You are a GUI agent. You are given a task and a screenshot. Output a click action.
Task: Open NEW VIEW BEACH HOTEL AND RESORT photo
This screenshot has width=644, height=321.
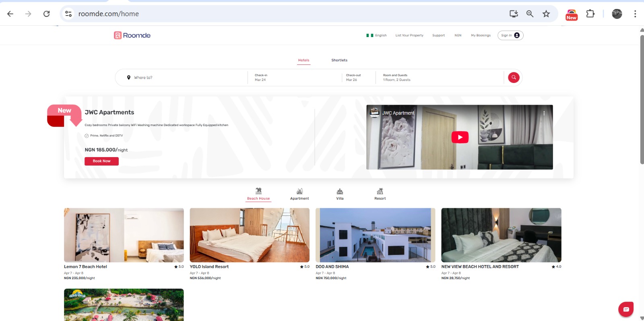pos(501,235)
